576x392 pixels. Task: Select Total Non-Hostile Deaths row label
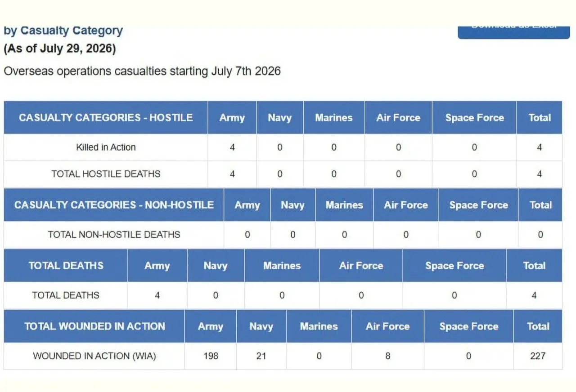pos(114,235)
